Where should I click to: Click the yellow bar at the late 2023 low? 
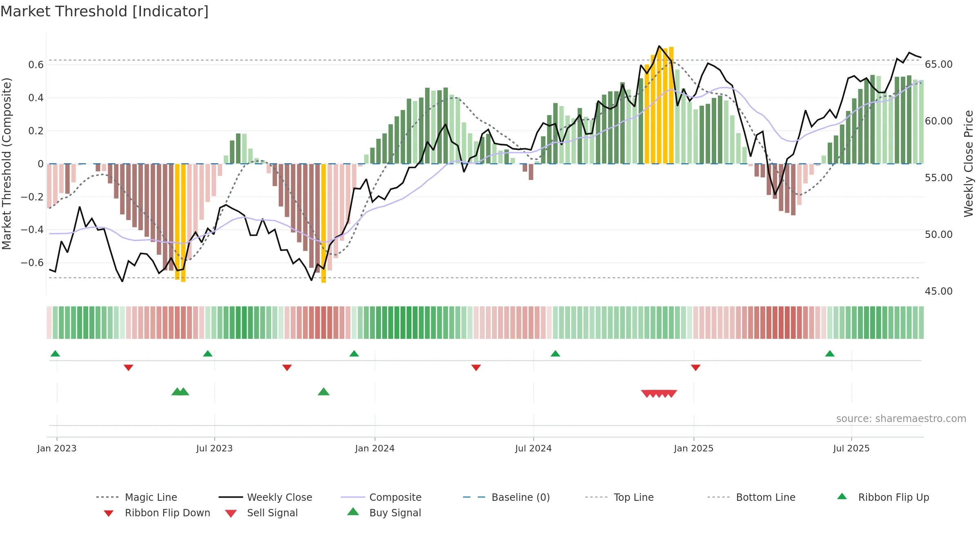click(x=323, y=223)
